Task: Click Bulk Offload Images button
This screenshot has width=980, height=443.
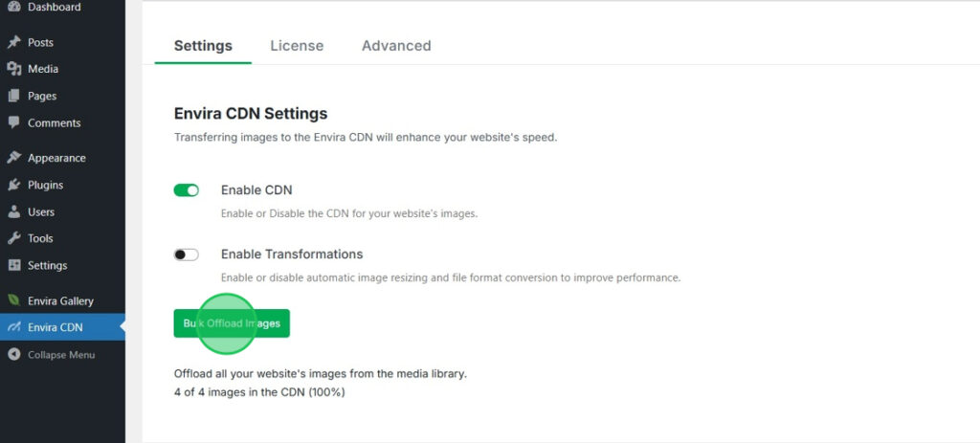Action: tap(232, 323)
